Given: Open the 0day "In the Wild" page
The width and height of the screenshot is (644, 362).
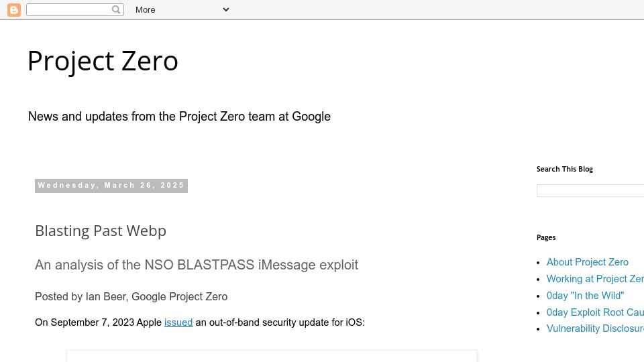Looking at the screenshot, I should coord(585,296).
